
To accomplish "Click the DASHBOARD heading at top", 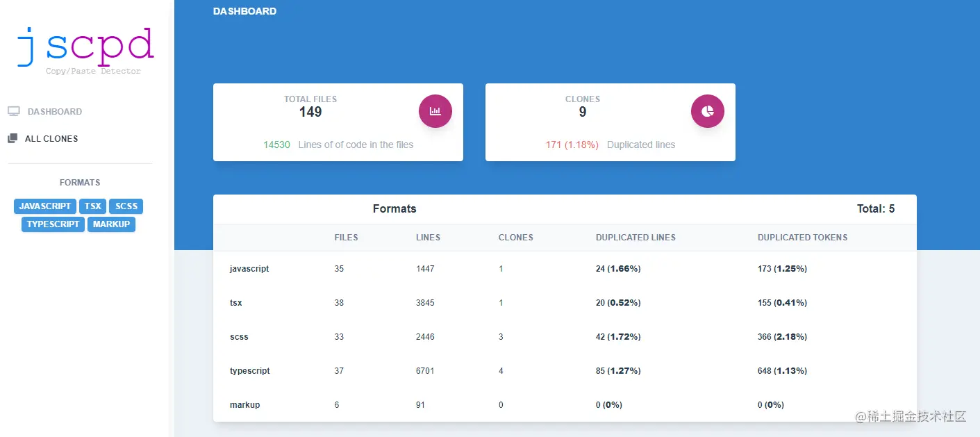I will point(244,11).
